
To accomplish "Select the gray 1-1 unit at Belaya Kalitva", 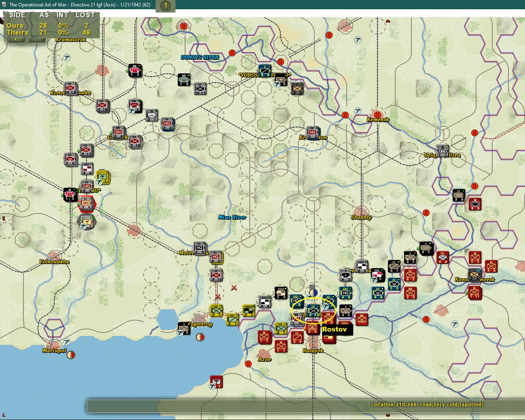I will [443, 151].
